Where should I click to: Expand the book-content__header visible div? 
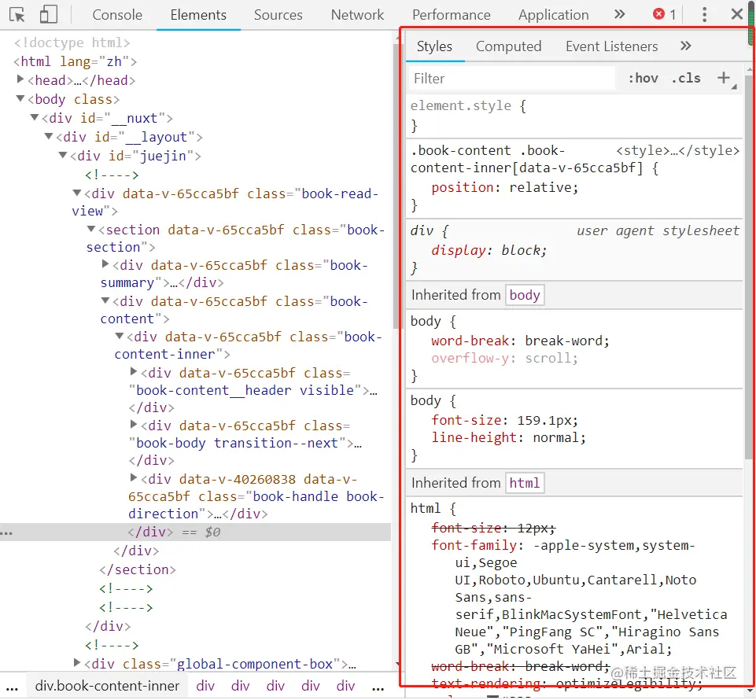pyautogui.click(x=134, y=372)
